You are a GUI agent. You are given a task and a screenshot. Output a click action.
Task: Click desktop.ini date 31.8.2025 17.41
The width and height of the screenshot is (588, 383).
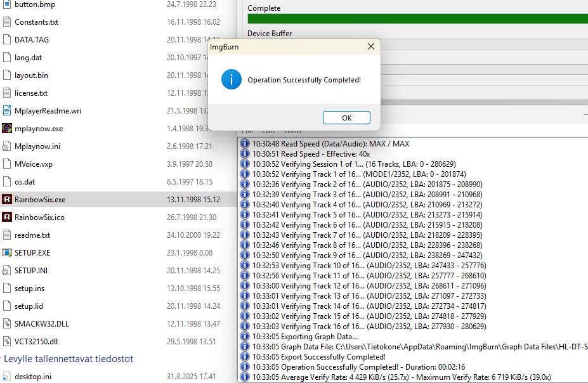tap(192, 376)
